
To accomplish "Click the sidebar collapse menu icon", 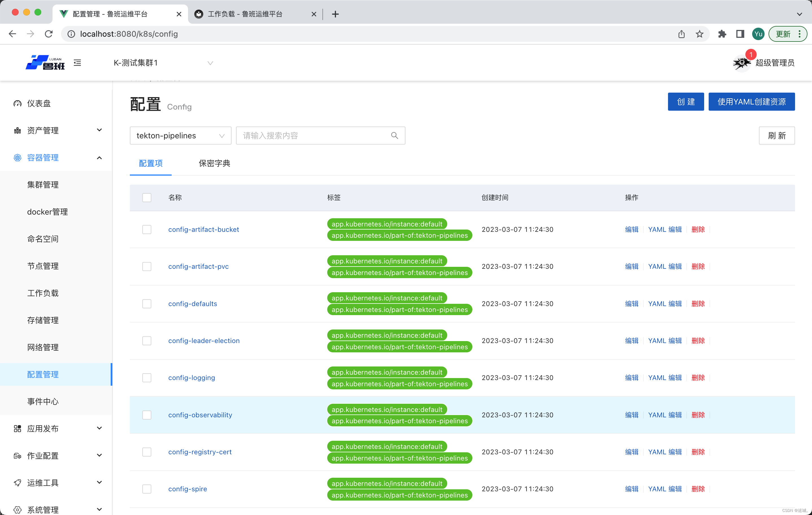I will (x=77, y=63).
